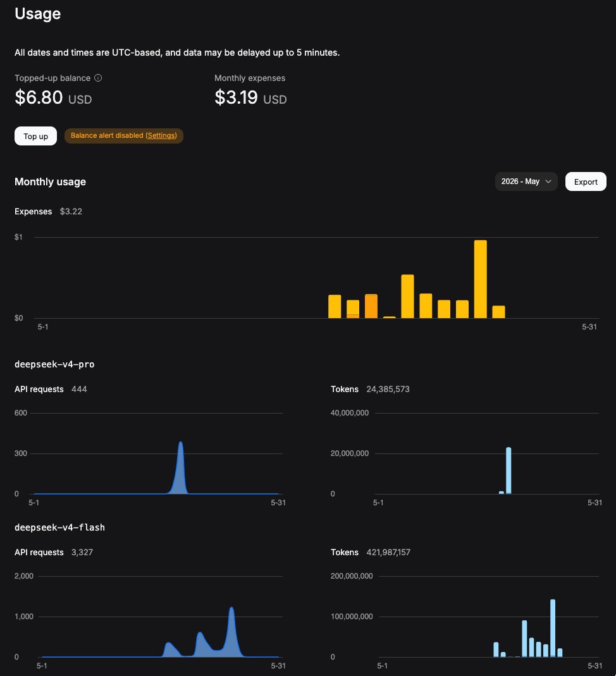Click the deepseek-v4-pro heading
Screen dimensions: 616x676
tap(54, 364)
